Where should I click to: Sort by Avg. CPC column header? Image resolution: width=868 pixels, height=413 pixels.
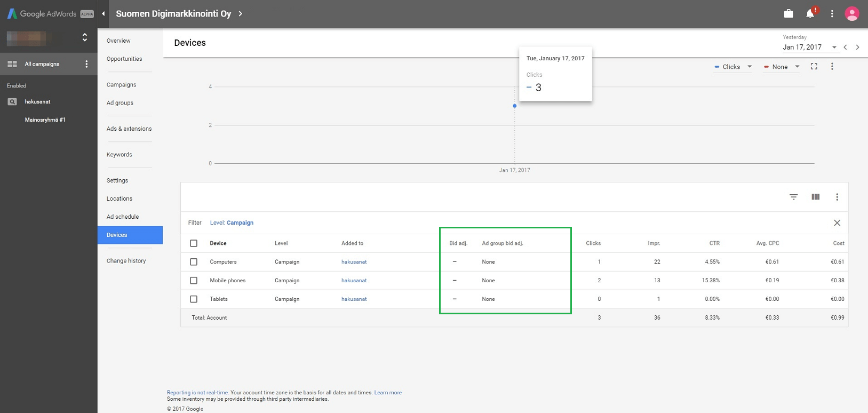point(768,243)
